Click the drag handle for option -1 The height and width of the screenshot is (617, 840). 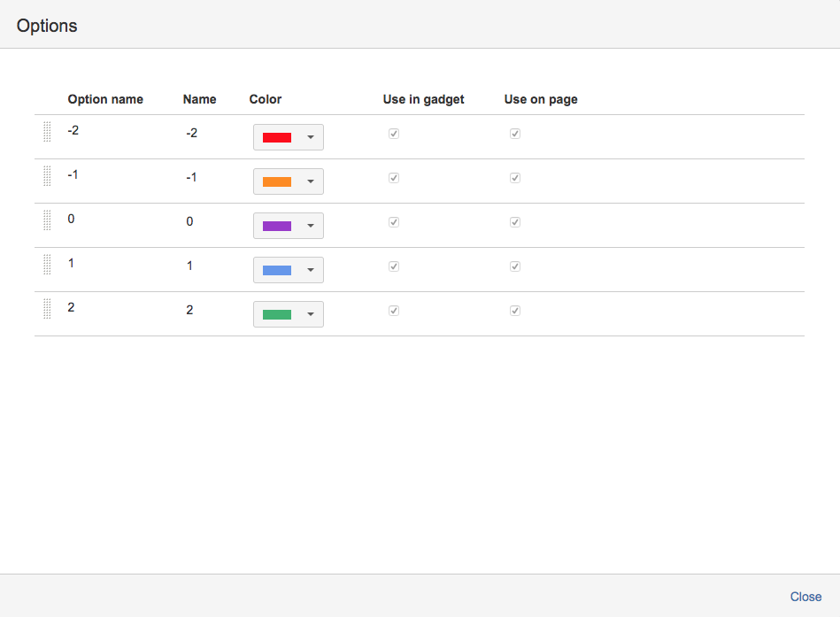47,175
